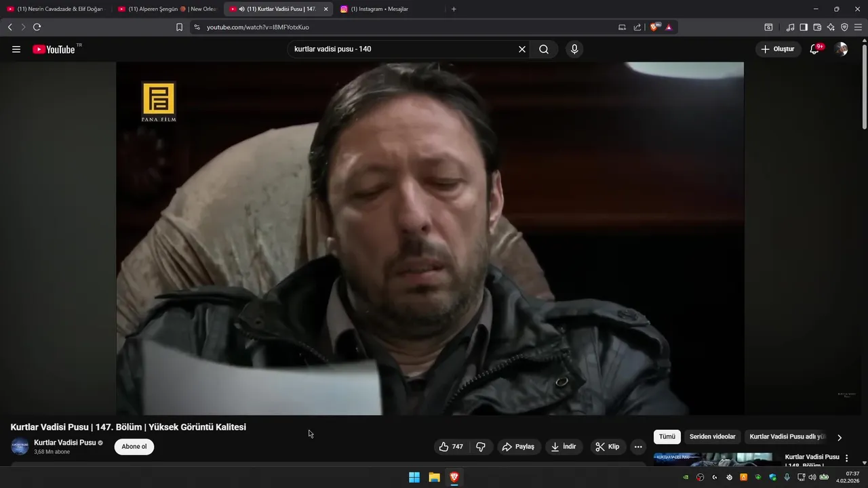The width and height of the screenshot is (868, 488).
Task: Focus the browser address bar URL
Action: [x=258, y=27]
